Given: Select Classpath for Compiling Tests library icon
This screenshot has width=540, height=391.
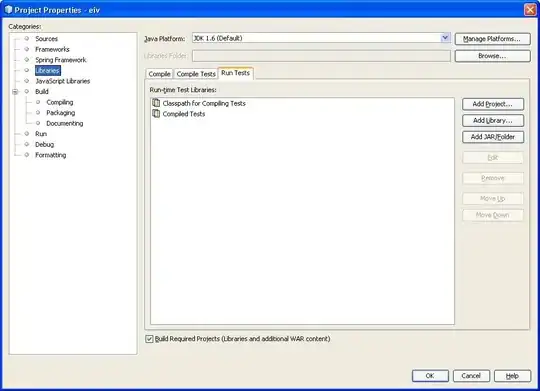Looking at the screenshot, I should pos(156,103).
